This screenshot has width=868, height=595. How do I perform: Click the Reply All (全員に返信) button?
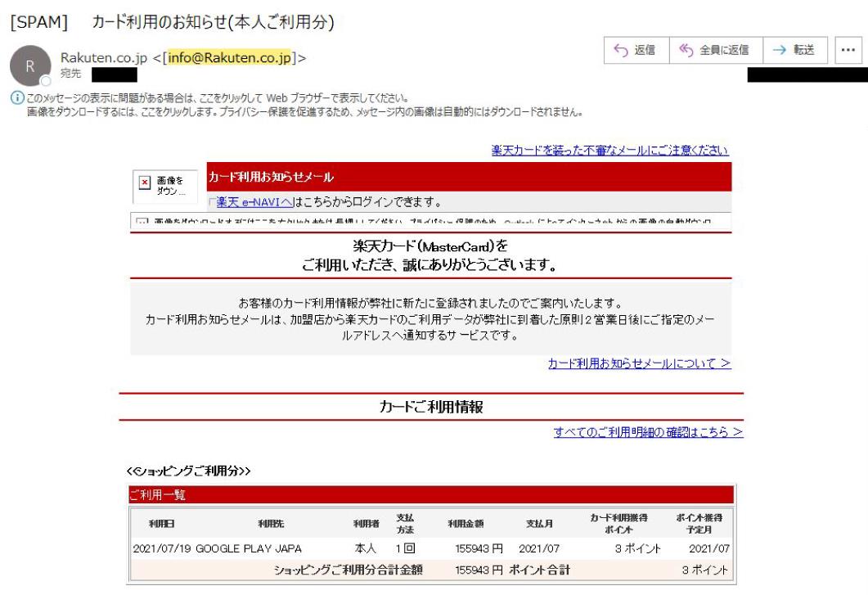coord(717,51)
